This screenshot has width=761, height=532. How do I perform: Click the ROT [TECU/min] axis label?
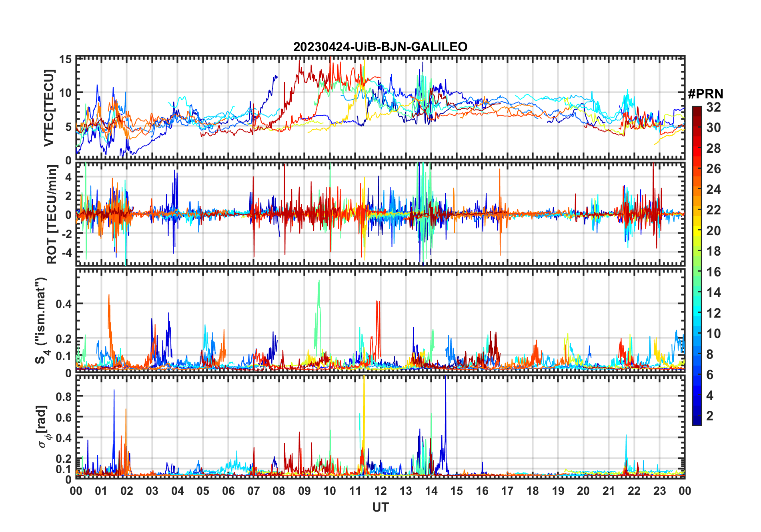coord(52,214)
